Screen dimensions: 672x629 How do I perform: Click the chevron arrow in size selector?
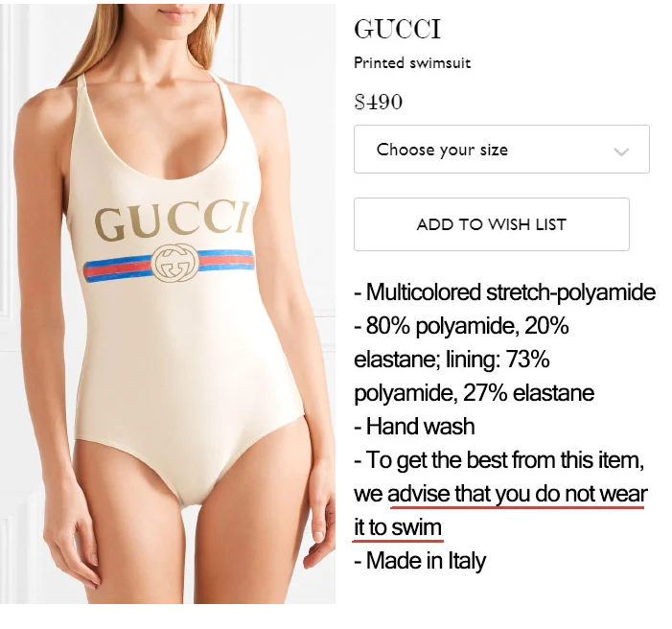(x=621, y=151)
